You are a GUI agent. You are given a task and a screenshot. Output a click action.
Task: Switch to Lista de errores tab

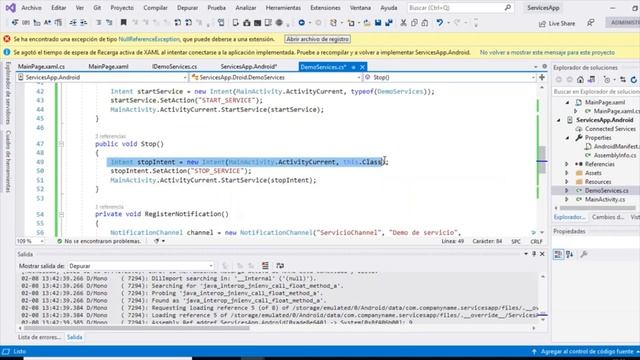point(40,337)
